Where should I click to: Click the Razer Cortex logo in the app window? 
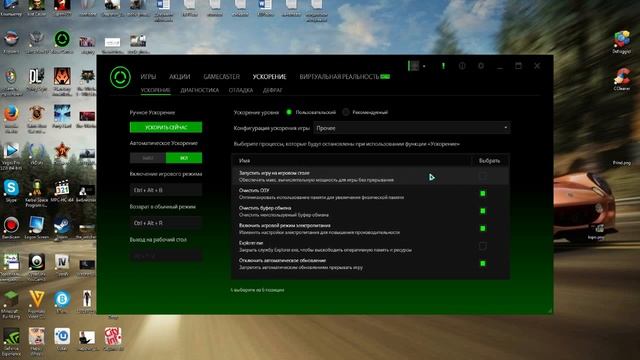[x=120, y=77]
